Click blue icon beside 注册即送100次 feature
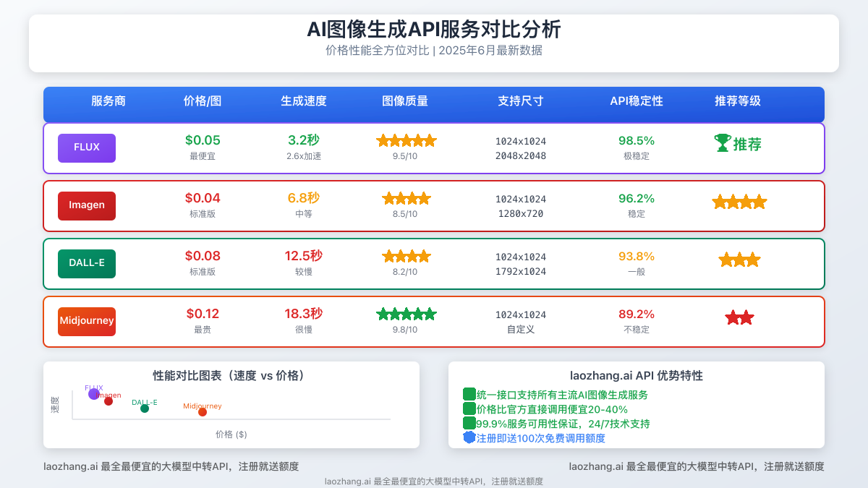 click(x=469, y=438)
